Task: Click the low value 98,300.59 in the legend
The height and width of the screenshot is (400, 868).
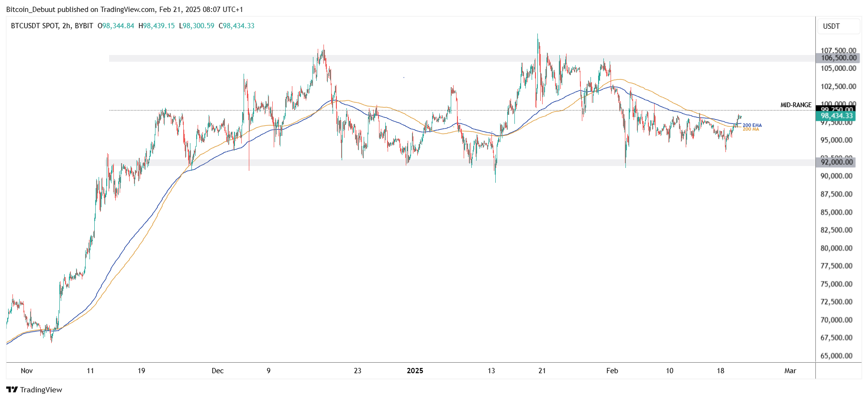Action: pos(199,26)
